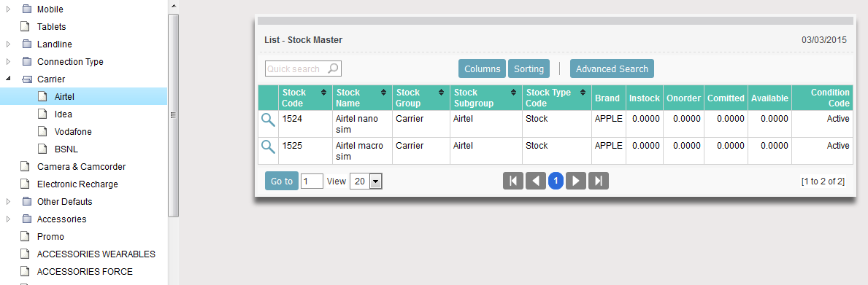Click the Go to button
Screen dimensions: 868x285
(x=282, y=181)
